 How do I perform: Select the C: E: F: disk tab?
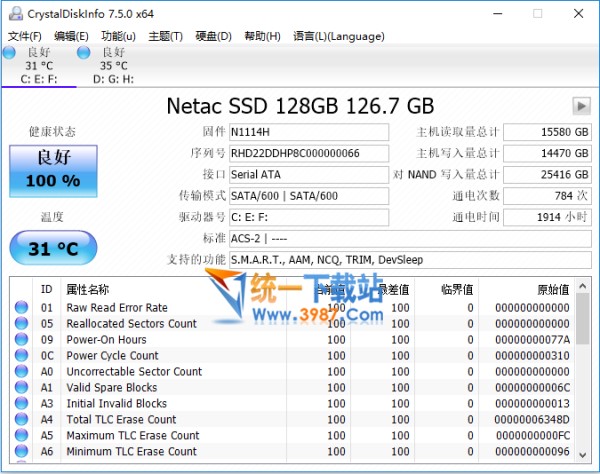pyautogui.click(x=39, y=65)
